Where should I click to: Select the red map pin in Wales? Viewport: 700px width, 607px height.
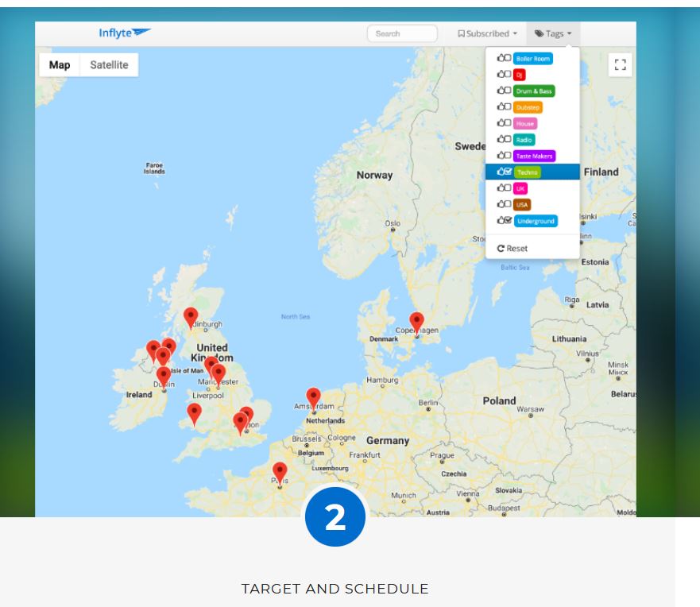tap(194, 414)
